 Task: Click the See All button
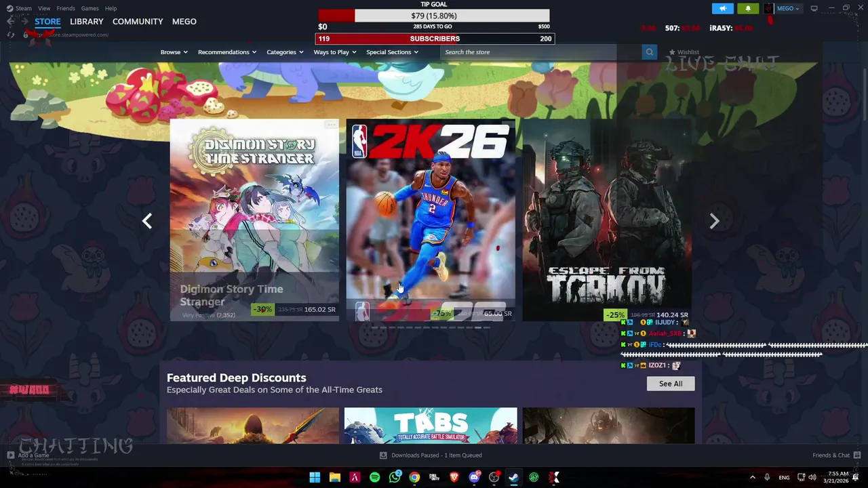click(671, 384)
